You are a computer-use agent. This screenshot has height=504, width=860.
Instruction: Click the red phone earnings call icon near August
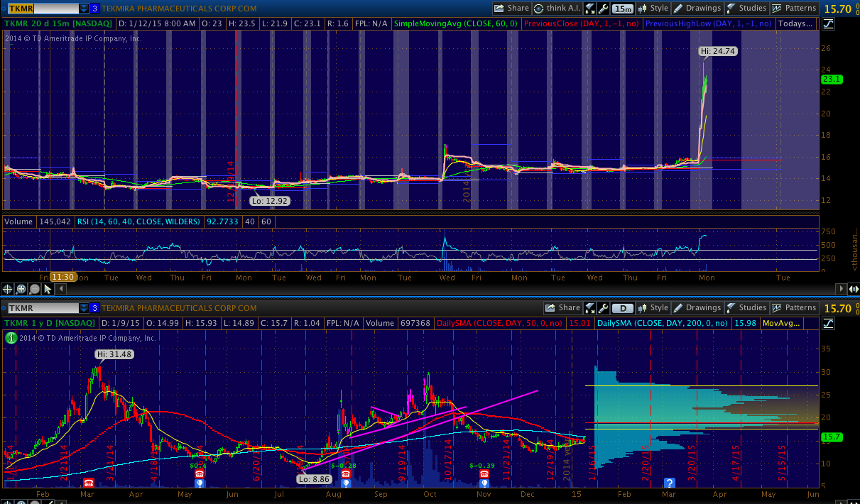[345, 474]
